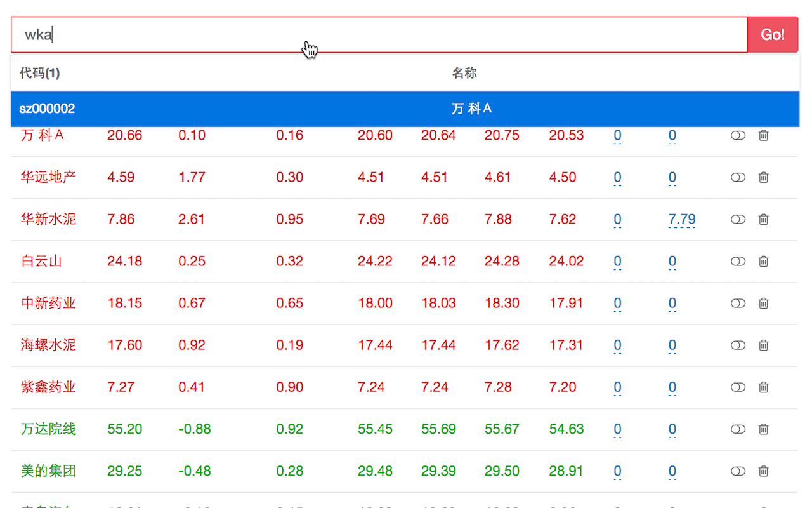Click stock name 华新水泥

[48, 219]
